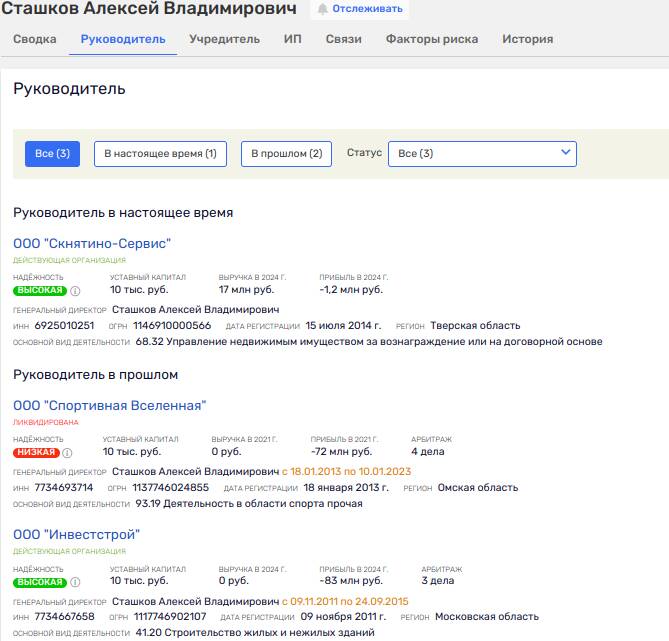
Task: Select INN value 6925010251
Action: click(x=64, y=326)
